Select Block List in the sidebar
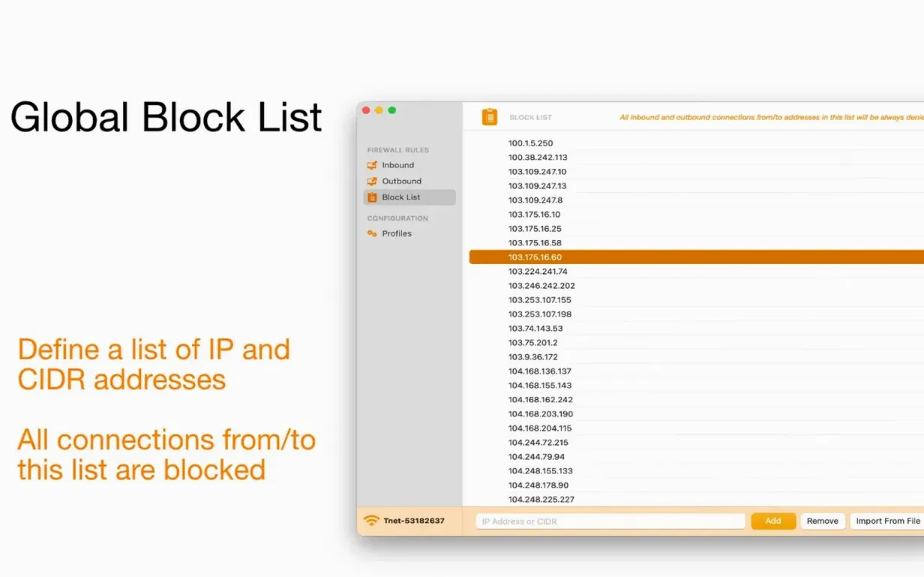The height and width of the screenshot is (577, 924). 409,197
